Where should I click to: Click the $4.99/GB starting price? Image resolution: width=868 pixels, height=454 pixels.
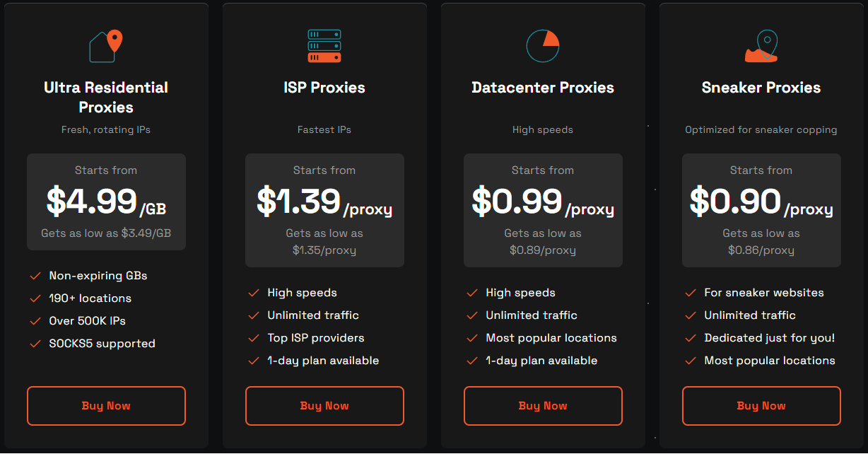[106, 202]
